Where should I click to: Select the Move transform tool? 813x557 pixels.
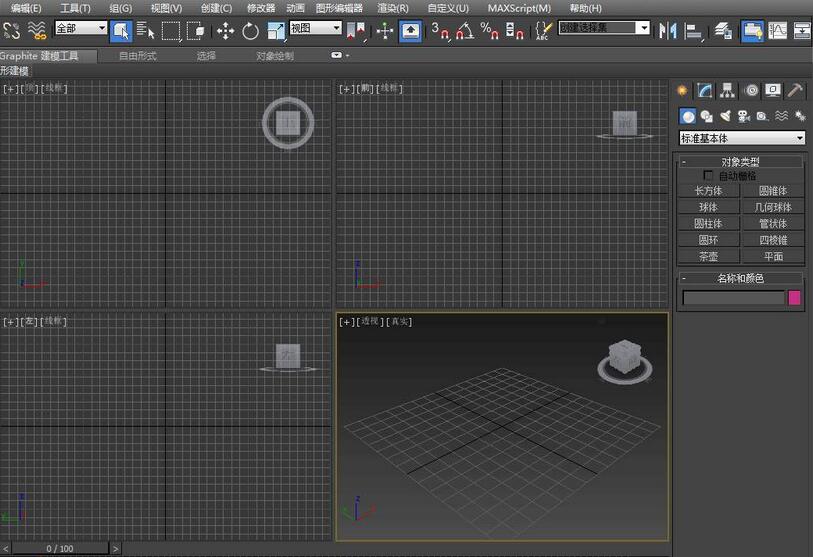[225, 31]
